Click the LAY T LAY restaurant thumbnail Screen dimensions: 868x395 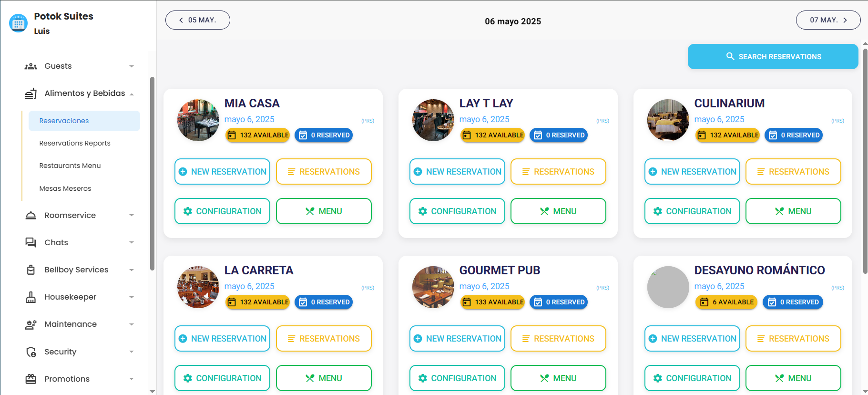tap(433, 120)
